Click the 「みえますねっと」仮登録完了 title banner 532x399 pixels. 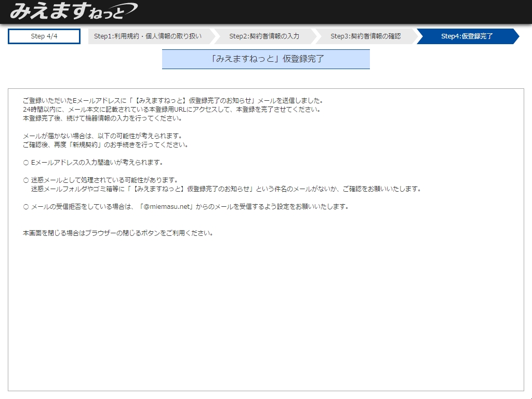266,59
